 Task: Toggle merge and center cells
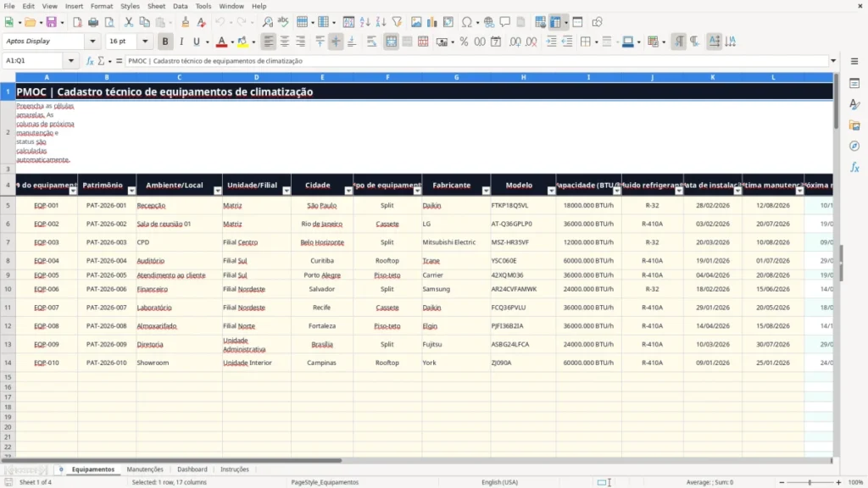click(x=392, y=42)
